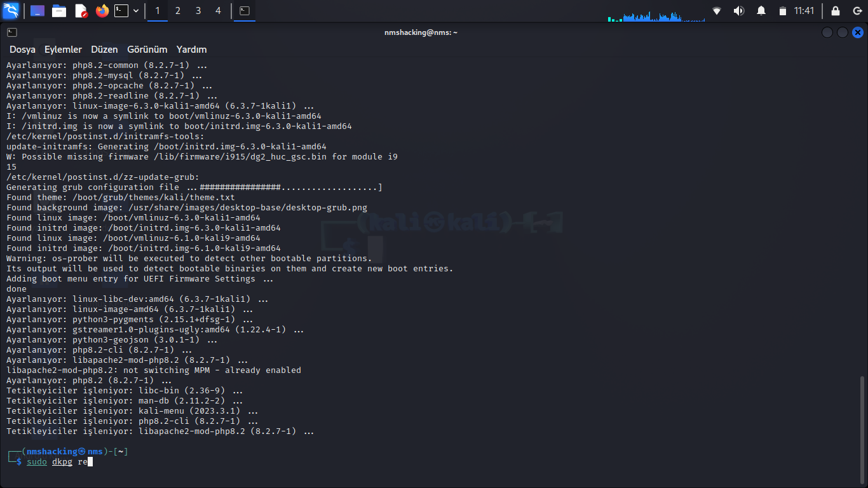868x488 pixels.
Task: Launch the text editor panel icon
Action: [x=81, y=11]
